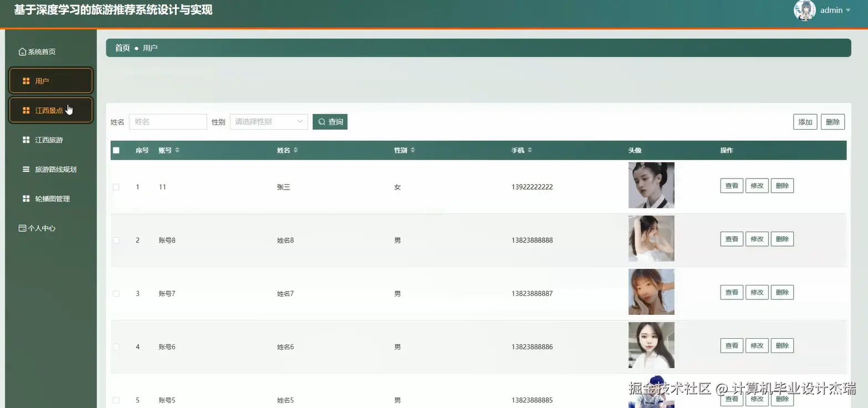Open 系统首页 in the sidebar
This screenshot has height=408, width=868.
tap(51, 52)
